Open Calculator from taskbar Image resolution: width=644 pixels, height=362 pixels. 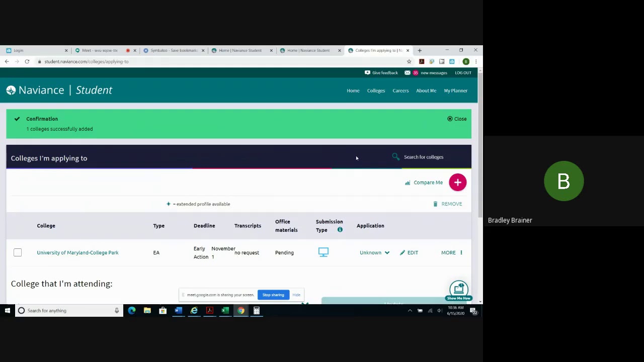tap(257, 311)
